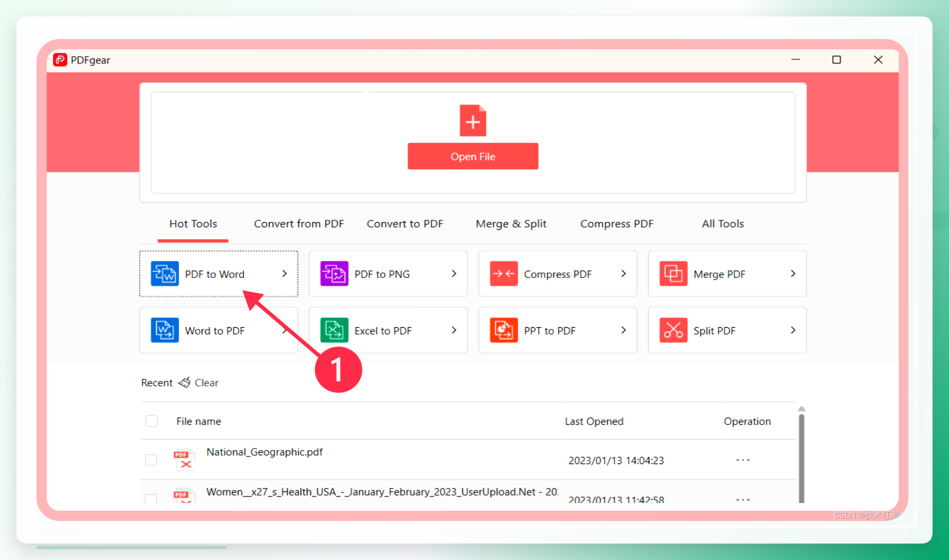Check the Women's Health file row checkbox

coord(151,498)
